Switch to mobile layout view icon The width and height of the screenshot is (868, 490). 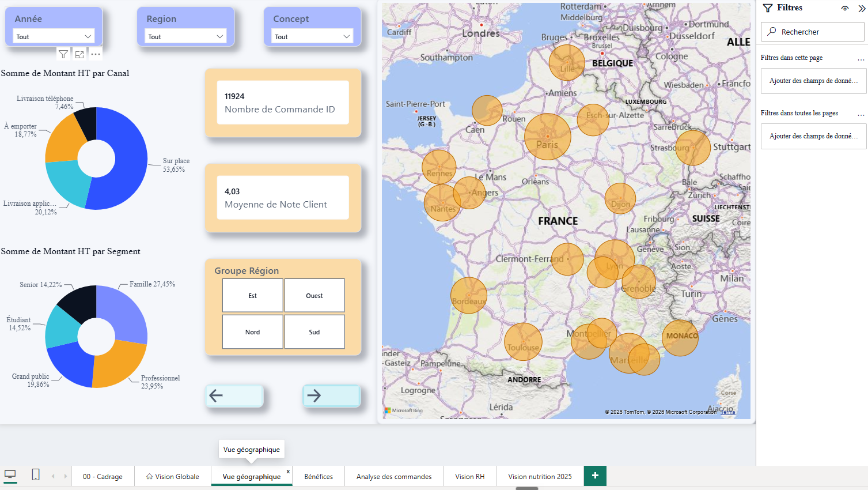pyautogui.click(x=36, y=475)
